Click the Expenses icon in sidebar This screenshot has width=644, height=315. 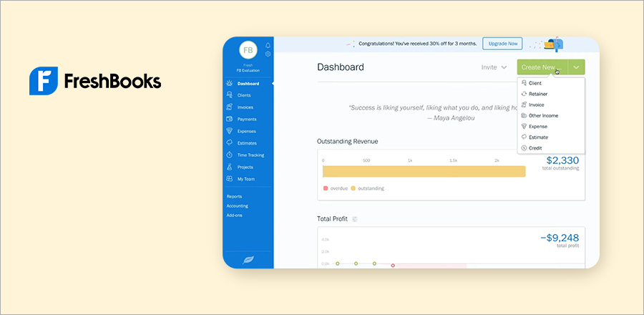(x=230, y=131)
